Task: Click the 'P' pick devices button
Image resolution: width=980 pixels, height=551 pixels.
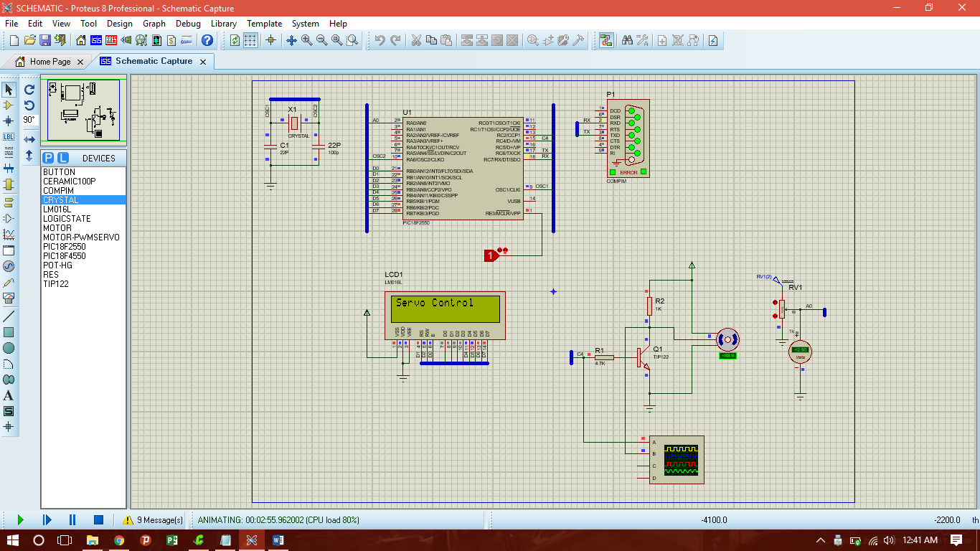Action: pos(48,158)
